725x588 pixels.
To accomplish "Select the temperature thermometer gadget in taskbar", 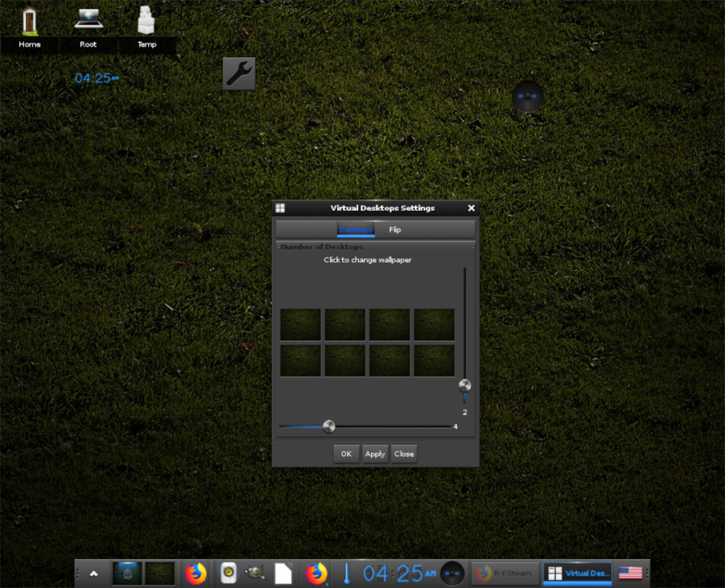I will (346, 573).
